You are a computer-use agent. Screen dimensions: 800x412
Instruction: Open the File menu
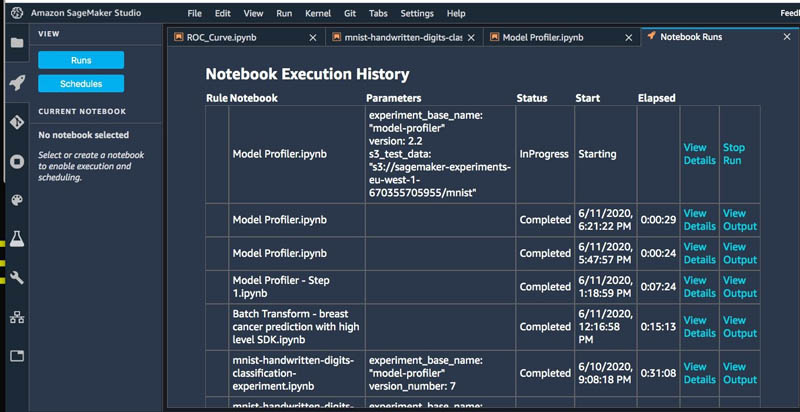194,14
